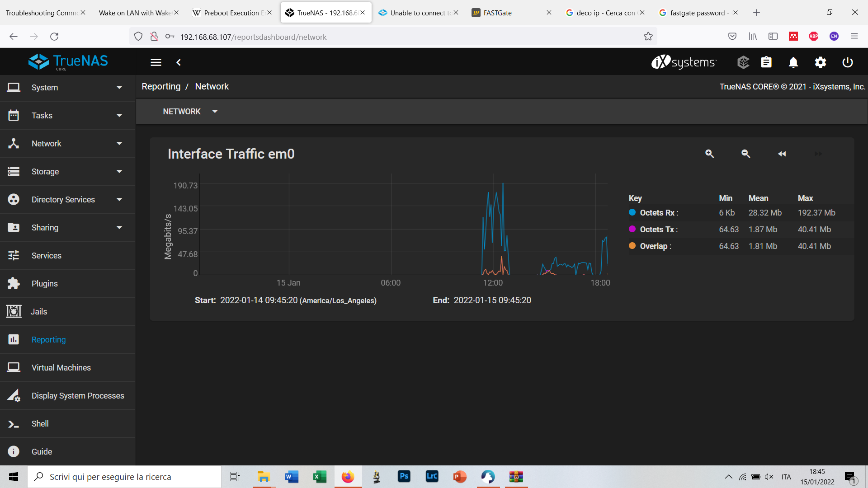
Task: Click the zoom out magnifier on the chart
Action: pyautogui.click(x=745, y=154)
